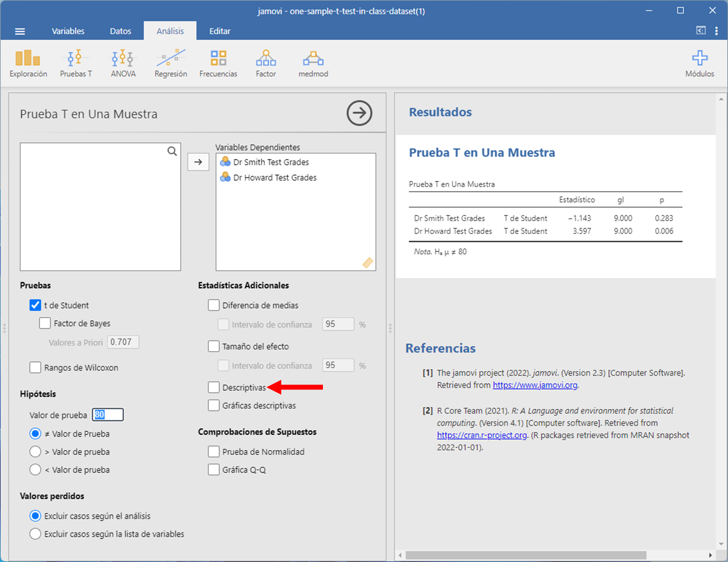Screen dimensions: 728x562
Task: Open the Regresión analysis menu
Action: pos(170,64)
